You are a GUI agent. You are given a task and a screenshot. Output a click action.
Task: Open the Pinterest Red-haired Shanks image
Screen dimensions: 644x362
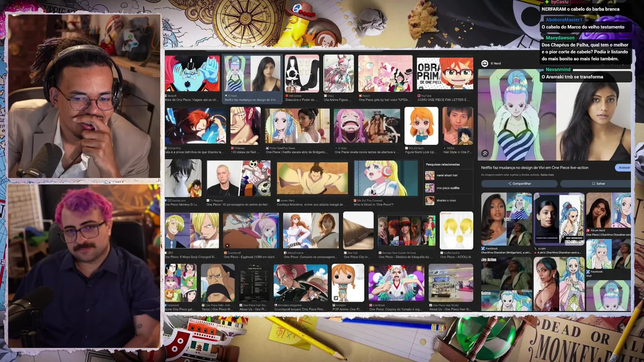tap(246, 126)
